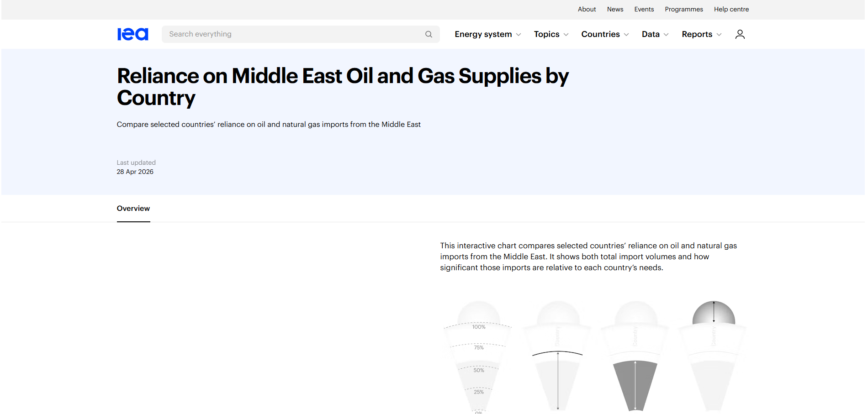Open the Events link
This screenshot has height=414, width=868.
tap(644, 9)
